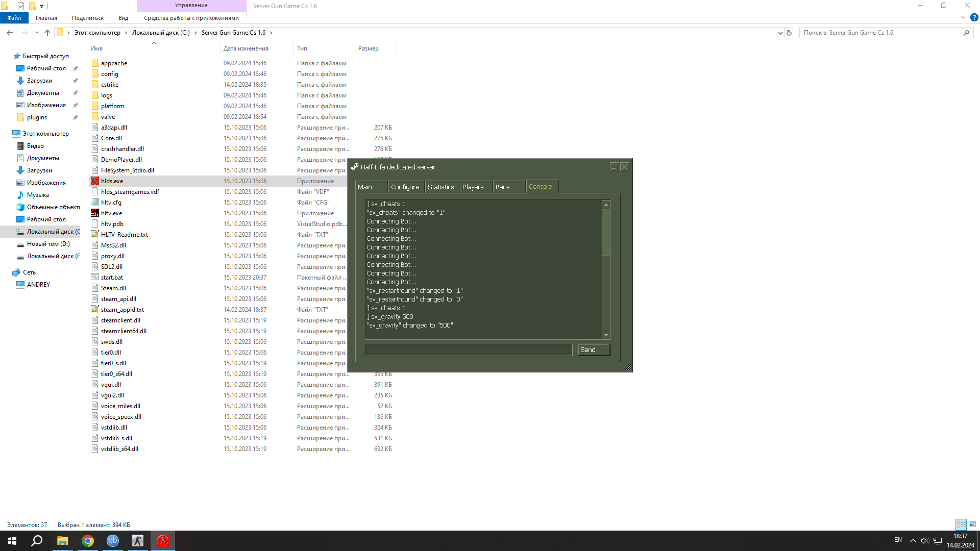Open recent locations dropdown arrow

[37, 33]
